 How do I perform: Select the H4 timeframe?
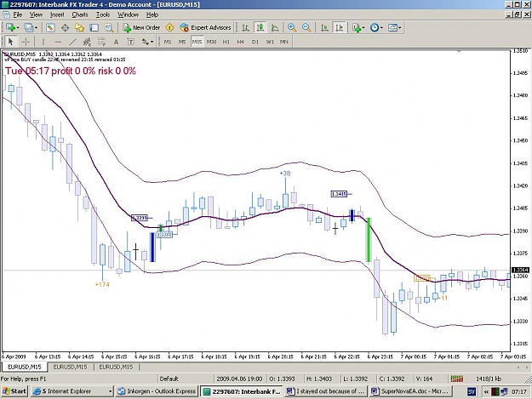pyautogui.click(x=241, y=42)
